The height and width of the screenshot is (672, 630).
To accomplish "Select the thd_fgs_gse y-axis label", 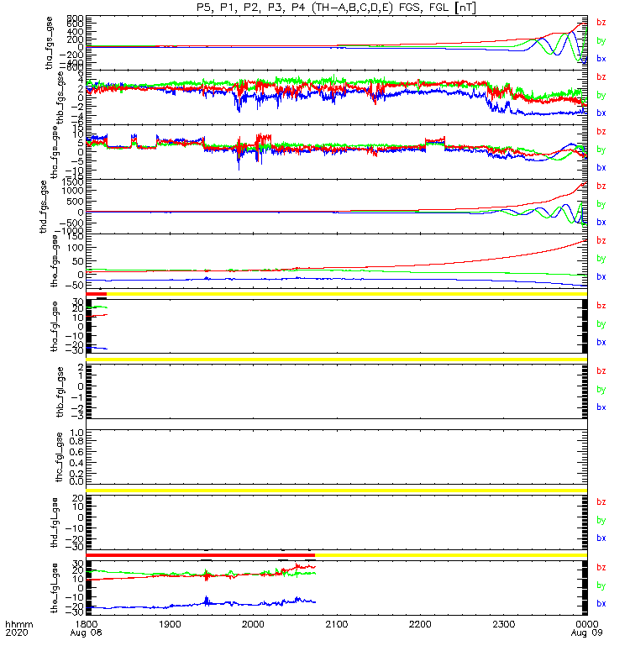I will point(44,207).
